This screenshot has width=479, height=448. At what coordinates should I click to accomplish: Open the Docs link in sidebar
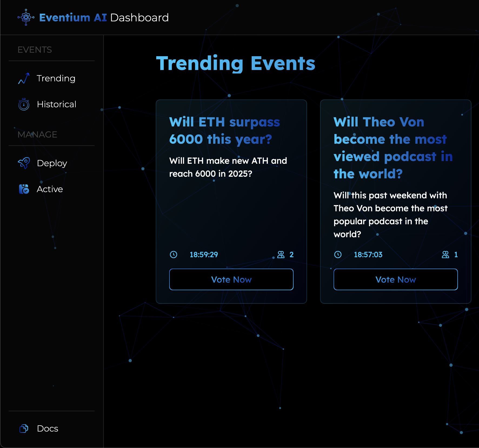pos(52,429)
